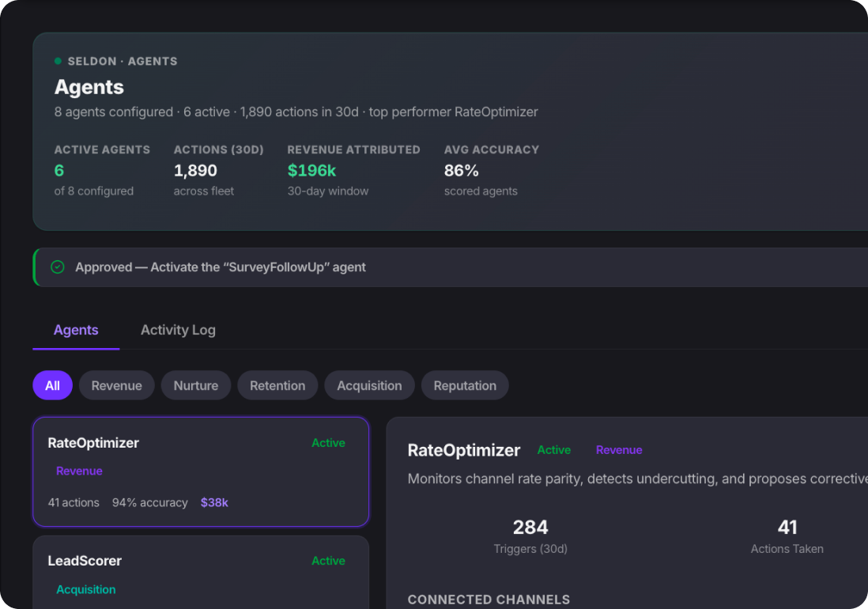Click the 94% accuracy text
This screenshot has width=868, height=609.
click(x=150, y=503)
